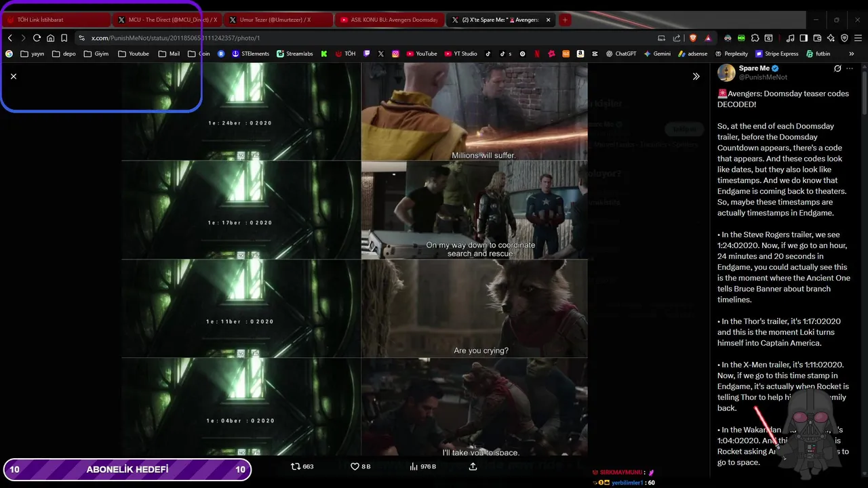Open the more options menu on the tweet
Screen dimensions: 868x488
pos(849,68)
